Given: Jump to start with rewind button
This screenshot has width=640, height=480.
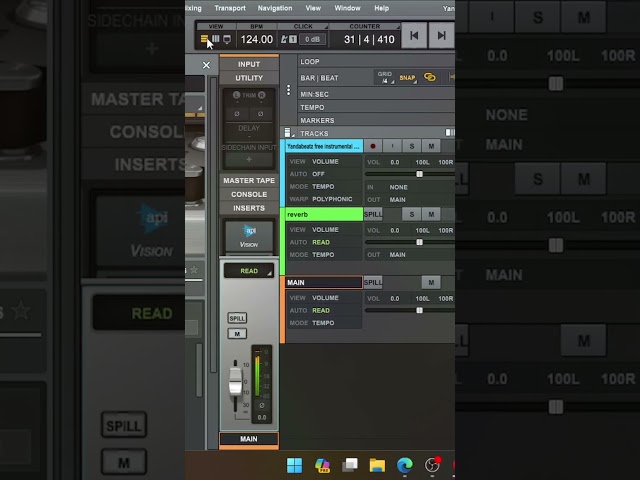Looking at the screenshot, I should (414, 36).
